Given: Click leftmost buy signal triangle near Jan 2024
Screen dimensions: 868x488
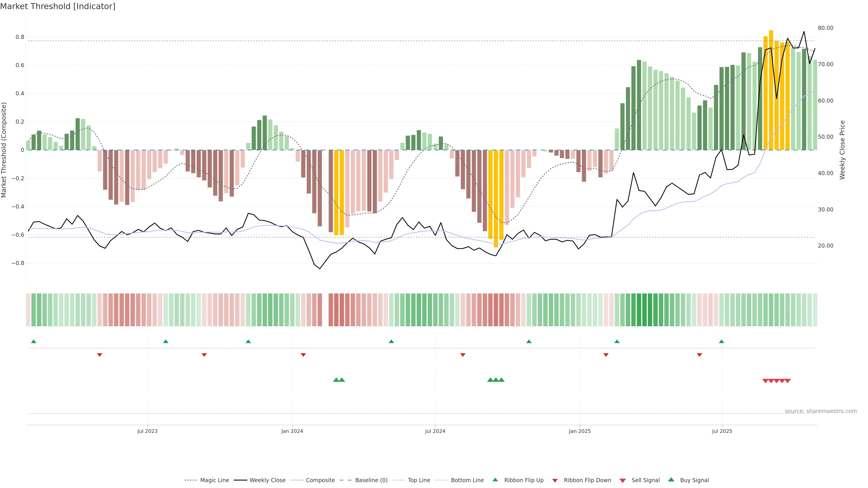Looking at the screenshot, I should click(336, 380).
